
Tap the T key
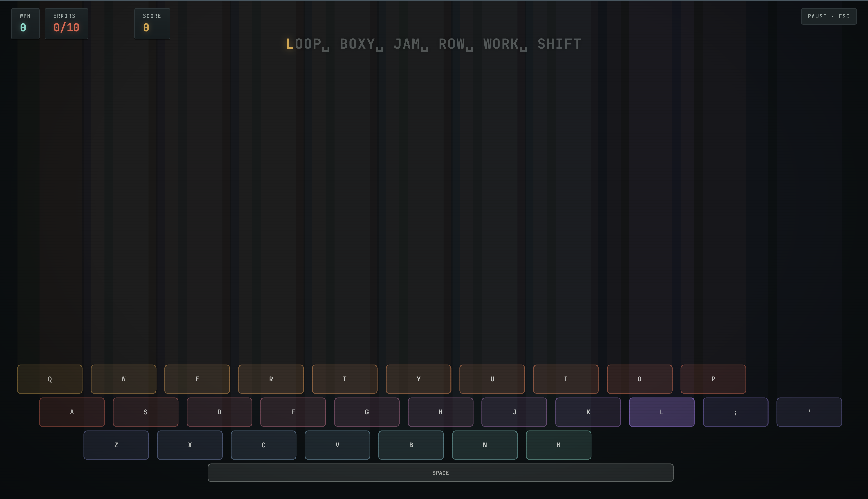345,379
